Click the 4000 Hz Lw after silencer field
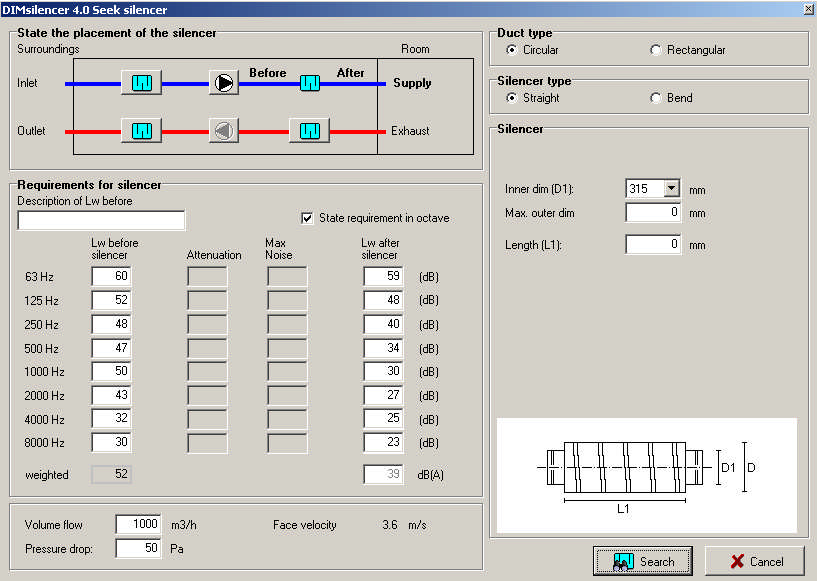Screen dimensions: 817x581 [x=383, y=418]
